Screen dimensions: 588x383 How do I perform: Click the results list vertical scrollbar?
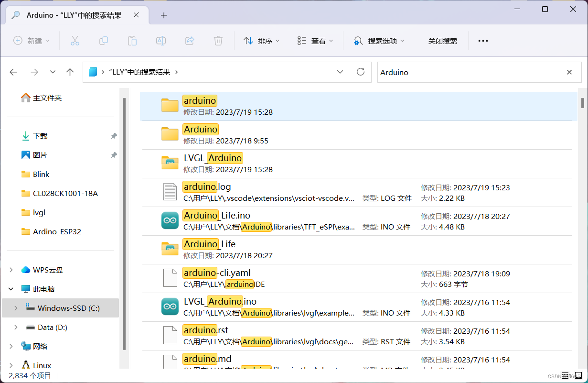coord(582,103)
